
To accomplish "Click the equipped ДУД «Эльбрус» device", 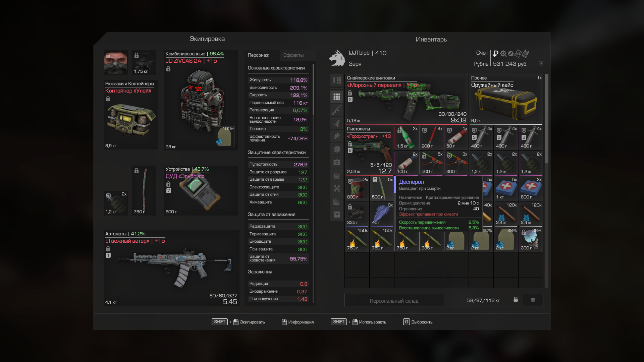I will 201,190.
